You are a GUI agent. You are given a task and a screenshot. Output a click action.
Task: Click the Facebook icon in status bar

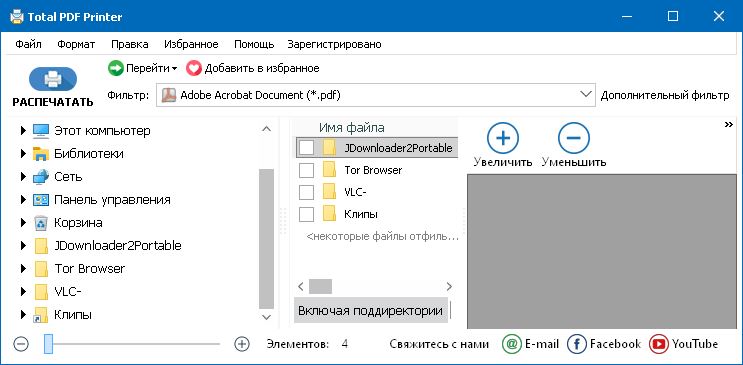[x=576, y=344]
